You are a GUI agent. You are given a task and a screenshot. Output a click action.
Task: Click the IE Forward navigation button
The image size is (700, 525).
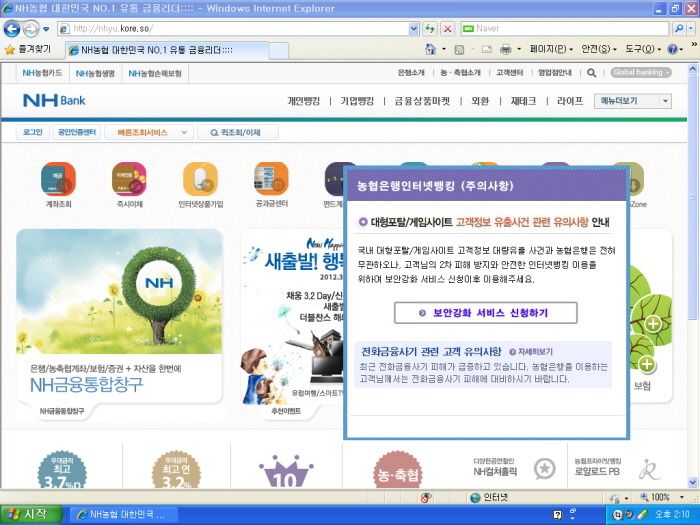point(31,29)
